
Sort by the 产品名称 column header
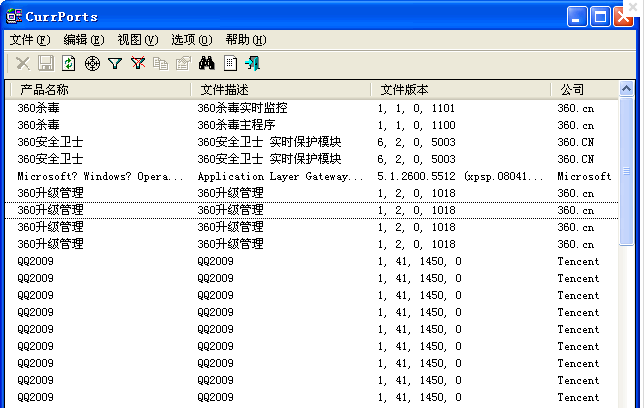[100, 90]
